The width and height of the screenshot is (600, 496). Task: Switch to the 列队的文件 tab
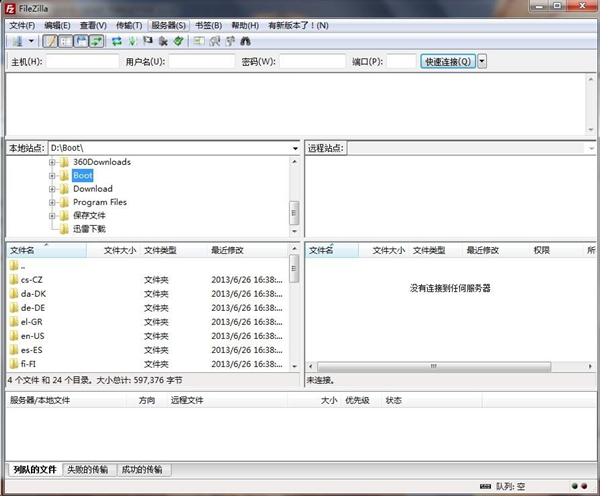(34, 470)
